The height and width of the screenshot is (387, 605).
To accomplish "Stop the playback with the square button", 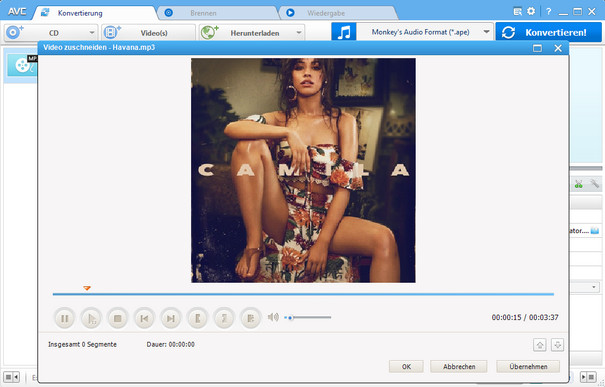I will 117,318.
